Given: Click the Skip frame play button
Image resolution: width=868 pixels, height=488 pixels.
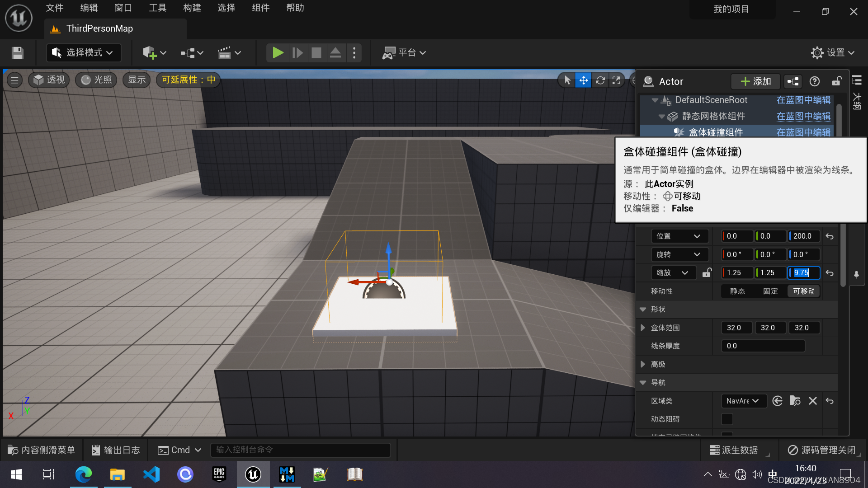Looking at the screenshot, I should 297,53.
